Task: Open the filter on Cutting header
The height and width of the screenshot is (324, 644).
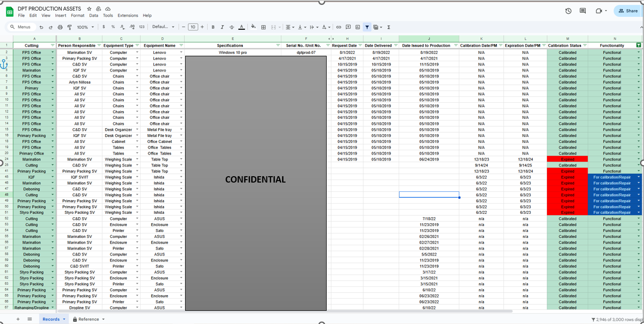Action: click(x=52, y=46)
